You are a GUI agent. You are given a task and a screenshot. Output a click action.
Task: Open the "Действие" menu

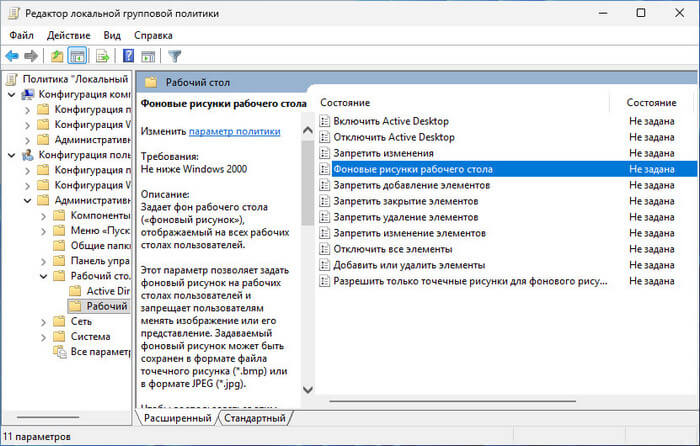68,35
